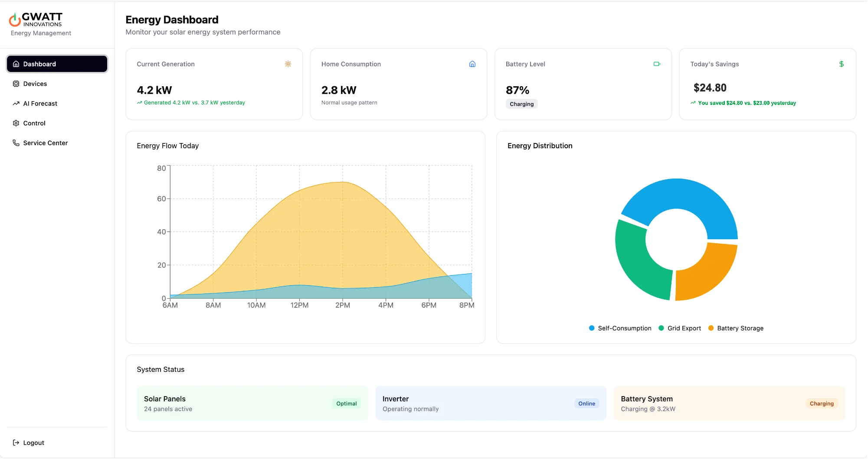Toggle the Grid Export legend item
The width and height of the screenshot is (868, 459).
coord(679,328)
